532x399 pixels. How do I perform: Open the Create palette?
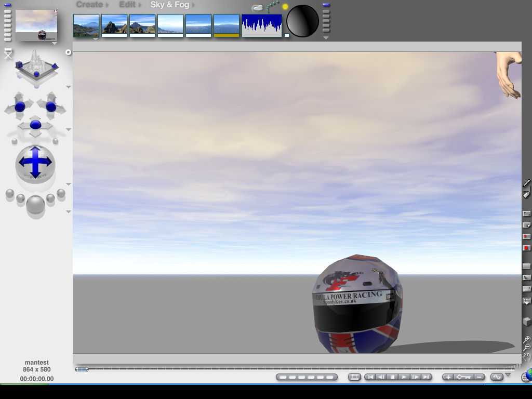pos(89,5)
